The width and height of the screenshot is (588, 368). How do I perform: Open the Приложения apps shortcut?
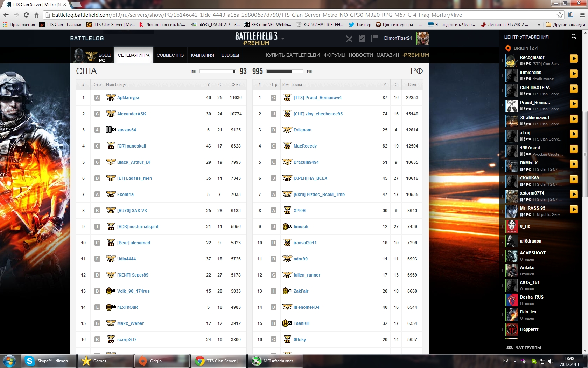(19, 25)
